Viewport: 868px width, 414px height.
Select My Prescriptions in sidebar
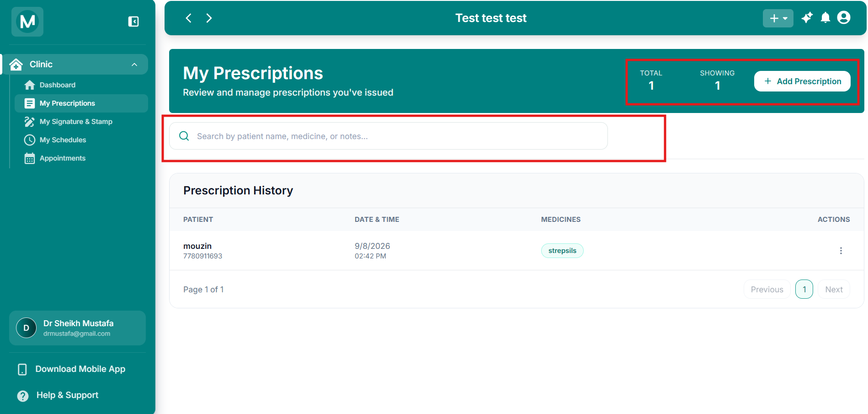click(x=81, y=103)
